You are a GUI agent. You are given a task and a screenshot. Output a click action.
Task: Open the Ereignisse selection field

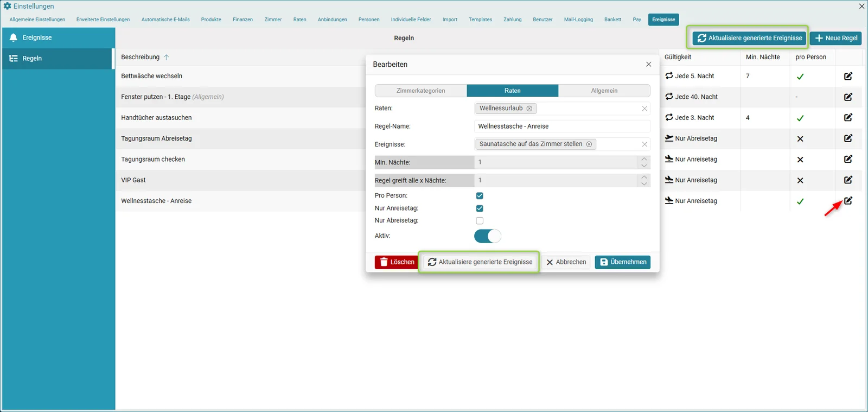click(562, 144)
